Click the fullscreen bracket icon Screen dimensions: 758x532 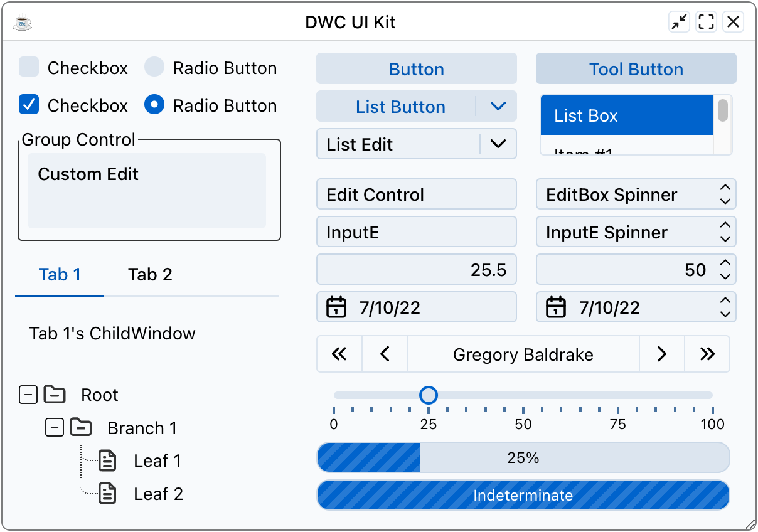click(x=707, y=23)
